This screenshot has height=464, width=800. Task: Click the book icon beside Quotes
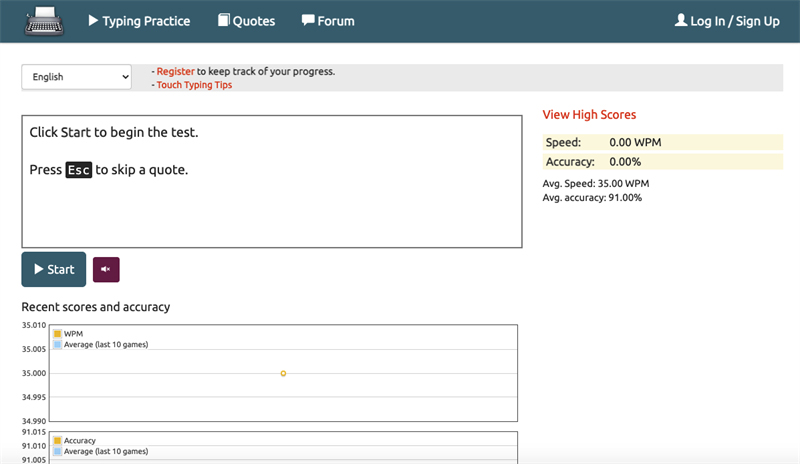[223, 20]
